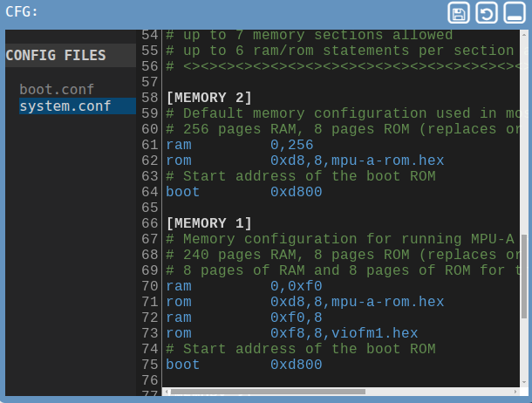Screen dimensions: 532x403
Task: Click empty line 76 in the editor
Action: click(x=341, y=380)
